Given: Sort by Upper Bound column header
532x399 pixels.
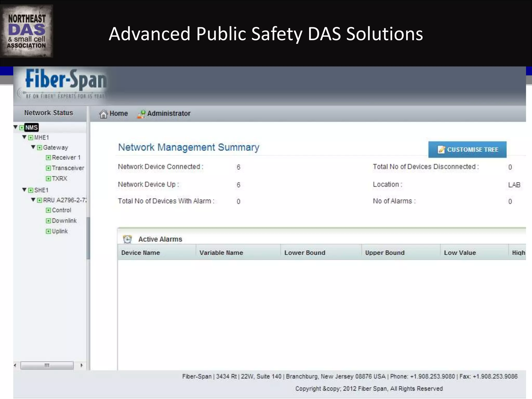Looking at the screenshot, I should point(401,252).
